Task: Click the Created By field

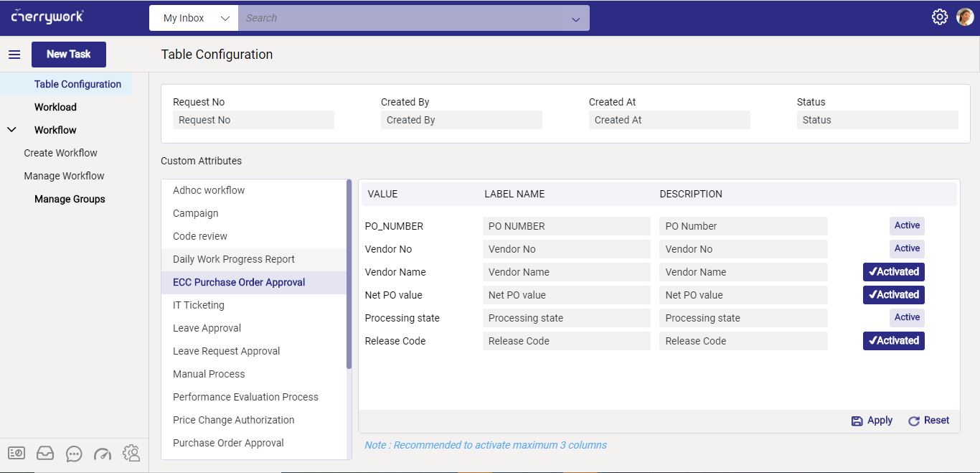Action: 461,120
